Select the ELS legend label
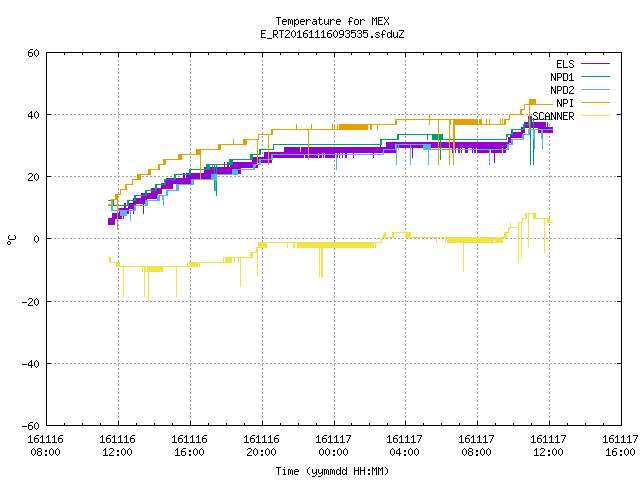Viewport: 640px width, 480px height. point(565,64)
